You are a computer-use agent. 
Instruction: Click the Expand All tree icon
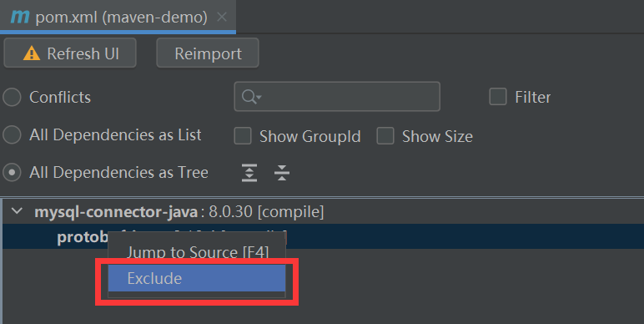[x=249, y=173]
